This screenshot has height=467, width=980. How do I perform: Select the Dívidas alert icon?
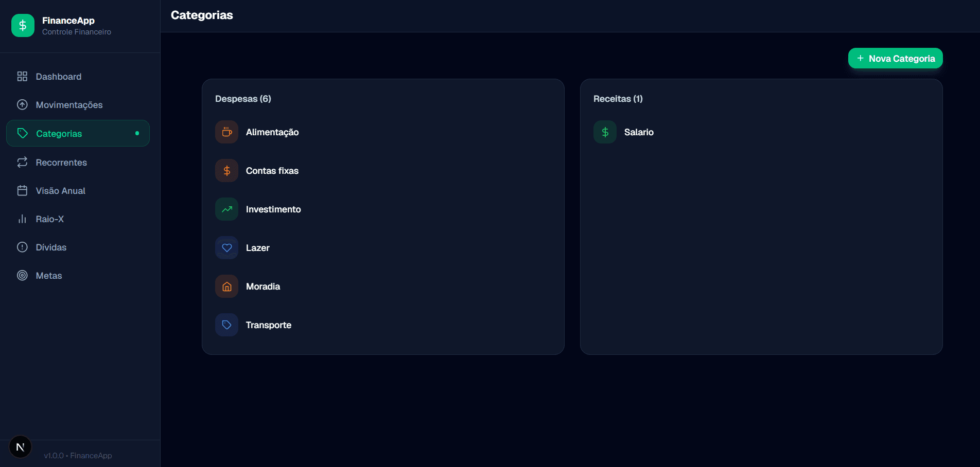pos(22,247)
